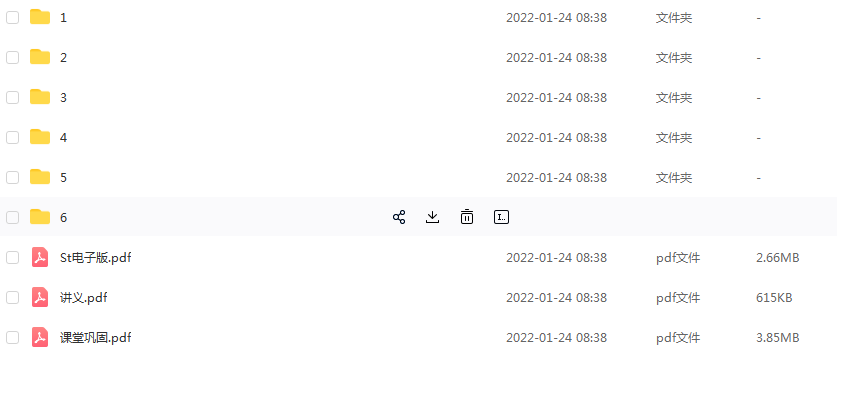Tick the checkbox for St电子版.pdf
This screenshot has height=409, width=853.
pos(13,257)
